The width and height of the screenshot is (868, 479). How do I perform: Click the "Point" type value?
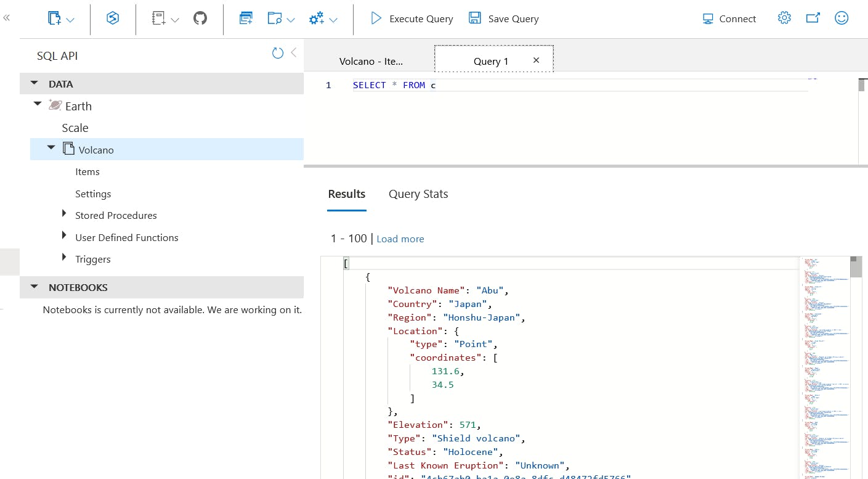474,344
